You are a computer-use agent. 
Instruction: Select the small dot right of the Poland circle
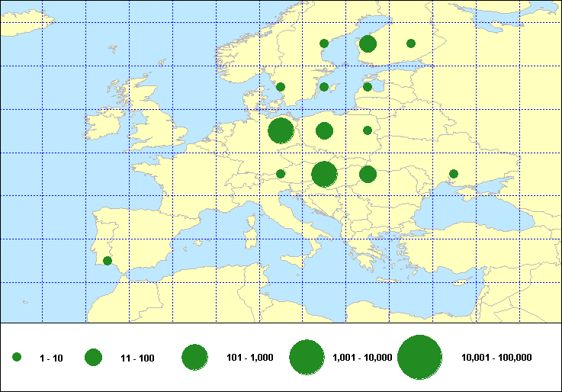368,130
